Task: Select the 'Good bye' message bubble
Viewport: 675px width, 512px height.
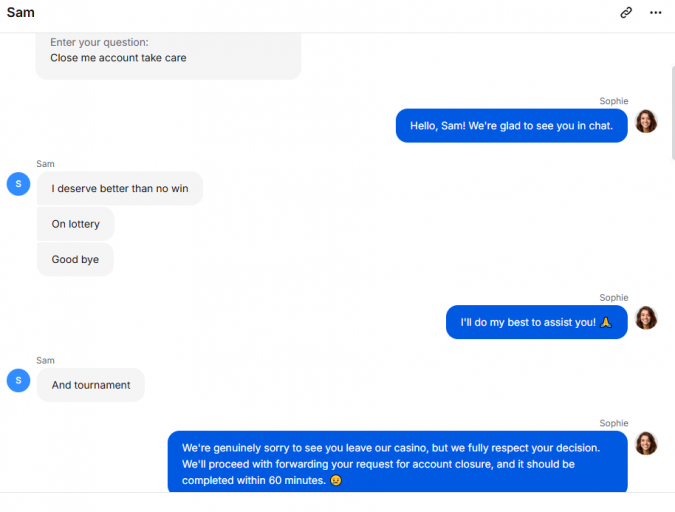Action: tap(75, 259)
